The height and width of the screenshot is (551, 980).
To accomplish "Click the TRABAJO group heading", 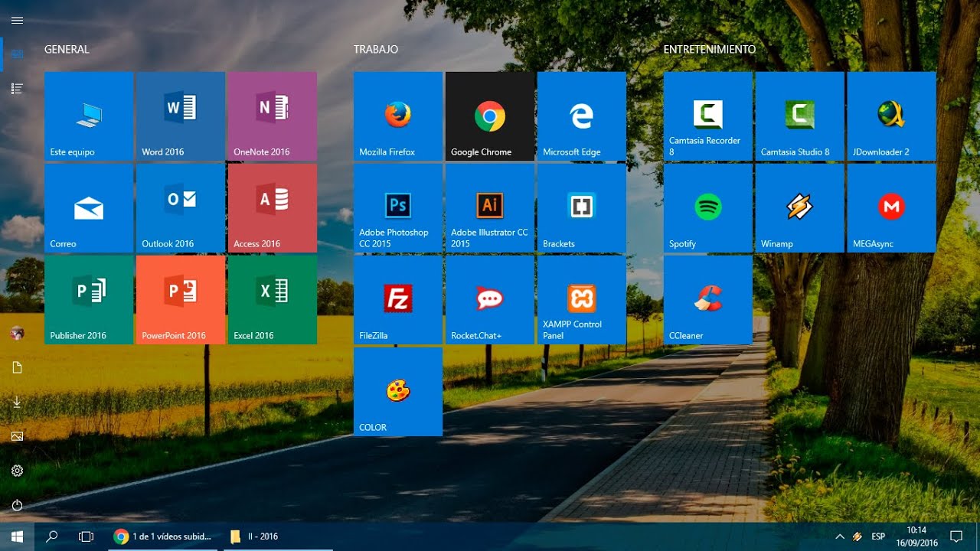I will point(376,49).
